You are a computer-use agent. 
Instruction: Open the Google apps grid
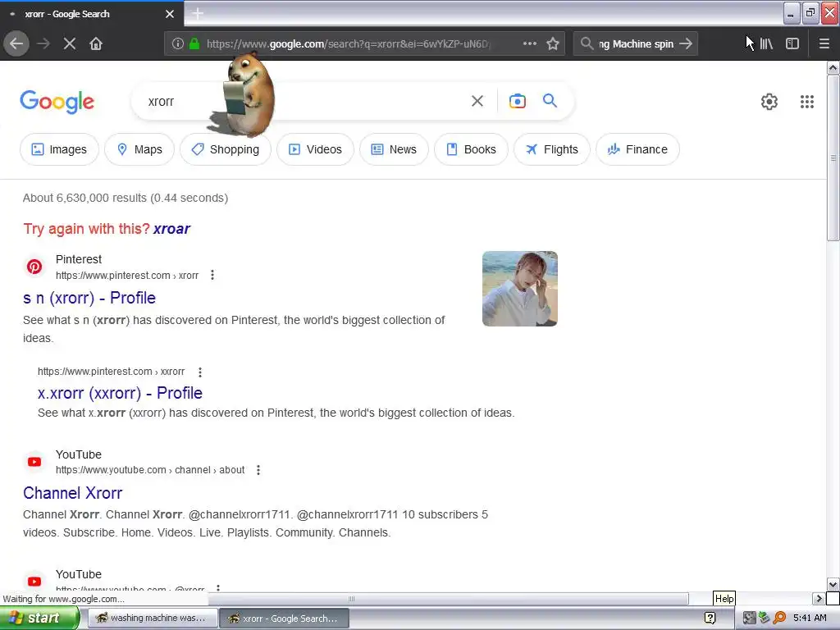(807, 101)
